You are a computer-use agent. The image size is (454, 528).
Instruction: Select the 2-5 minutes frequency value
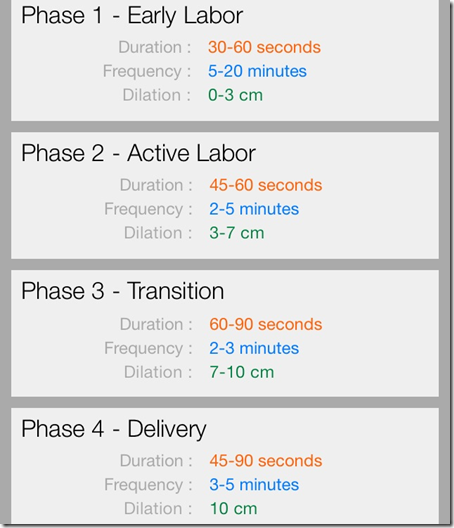point(254,209)
